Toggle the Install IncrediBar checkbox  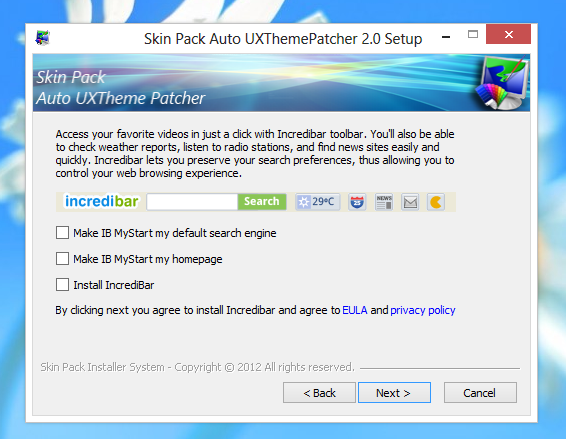62,284
